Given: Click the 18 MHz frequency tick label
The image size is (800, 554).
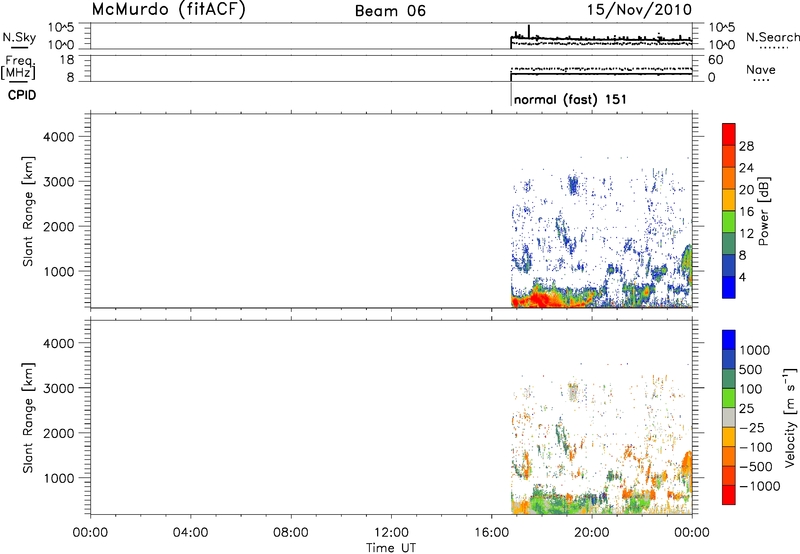Looking at the screenshot, I should (x=67, y=60).
